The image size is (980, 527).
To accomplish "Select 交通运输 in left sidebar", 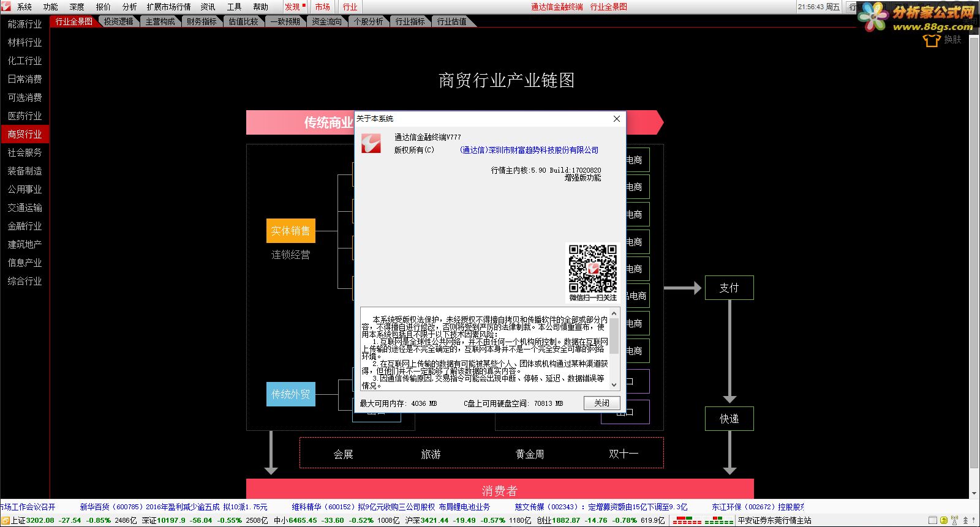I will 24,207.
